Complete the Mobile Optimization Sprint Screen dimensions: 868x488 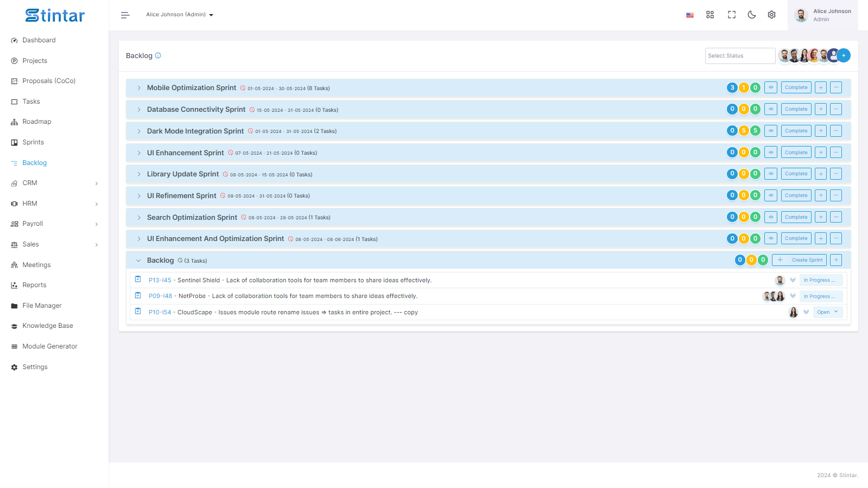click(796, 87)
